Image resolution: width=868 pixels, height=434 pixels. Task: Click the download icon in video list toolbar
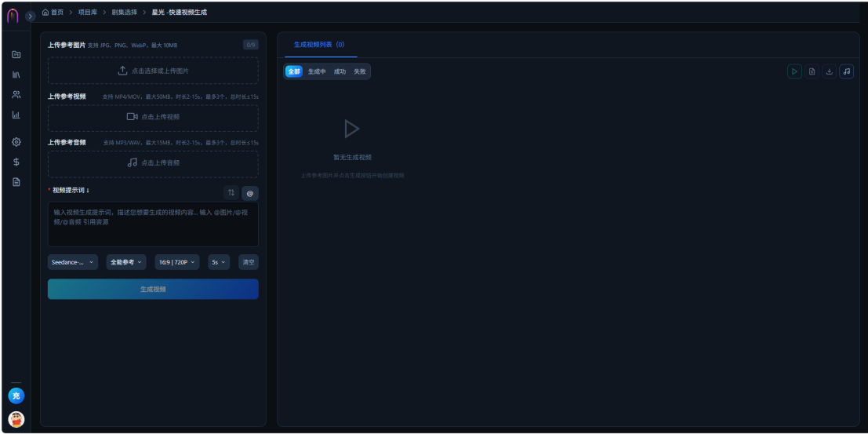tap(830, 71)
